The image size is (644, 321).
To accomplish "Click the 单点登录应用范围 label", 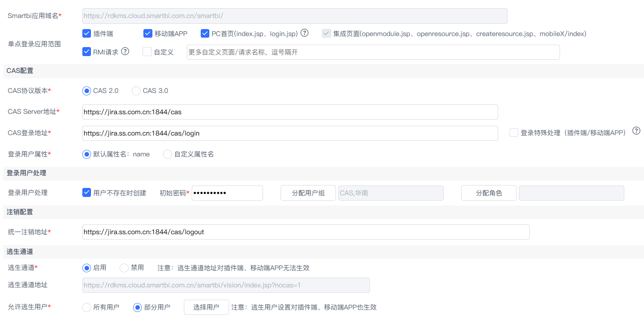I will (34, 44).
